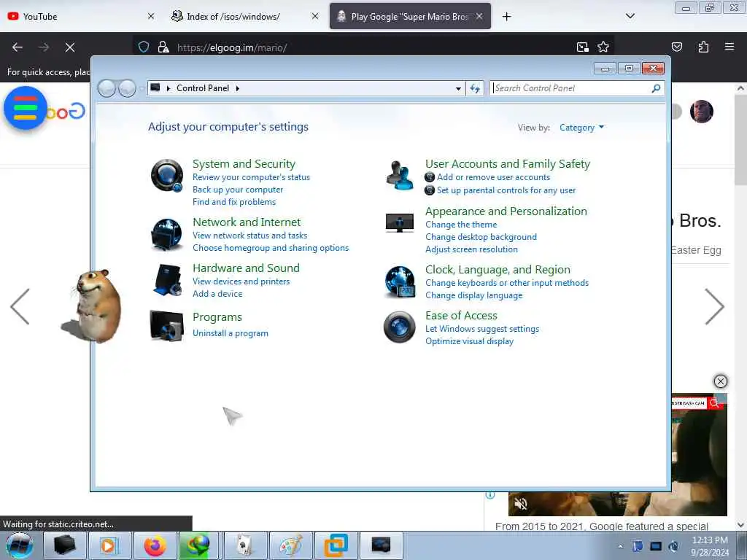
Task: Expand arrow after Control Panel breadcrumb
Action: 238,88
